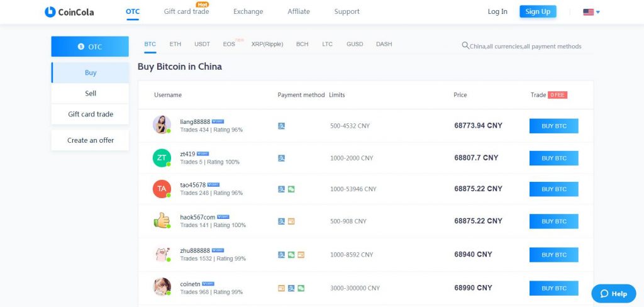Click Create an offer
644x307 pixels.
point(91,140)
